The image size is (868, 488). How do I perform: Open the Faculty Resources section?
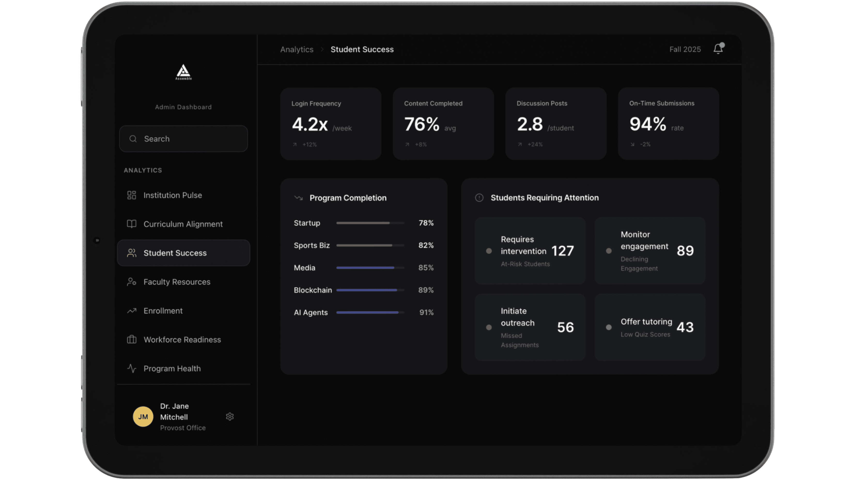(176, 282)
